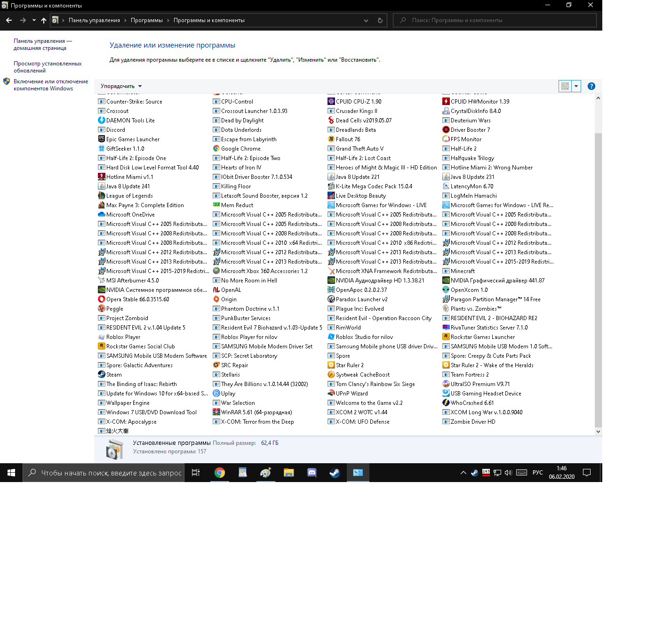The width and height of the screenshot is (655, 644).
Task: Refresh the address bar with the reload icon
Action: (x=380, y=20)
